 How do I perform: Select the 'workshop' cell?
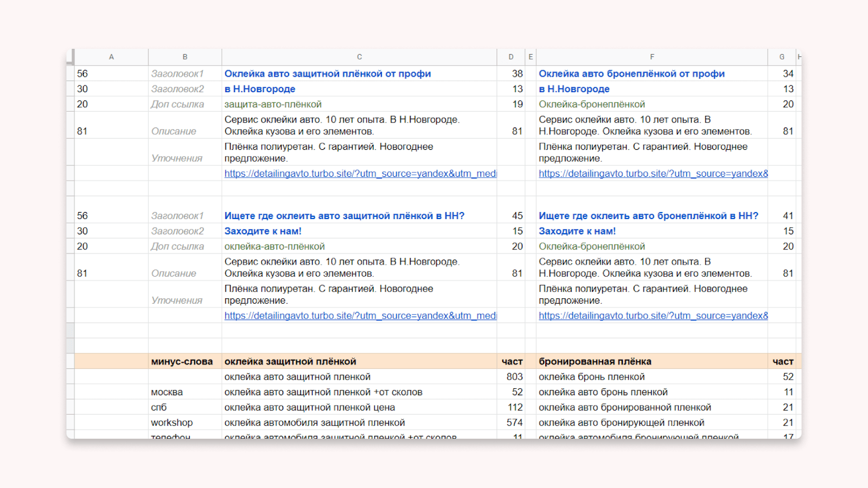click(172, 422)
